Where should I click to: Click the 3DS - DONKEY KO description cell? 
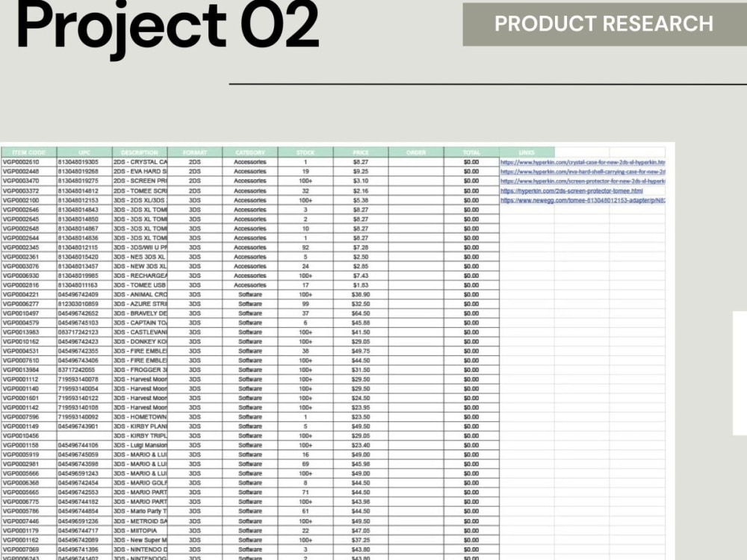[x=140, y=342]
